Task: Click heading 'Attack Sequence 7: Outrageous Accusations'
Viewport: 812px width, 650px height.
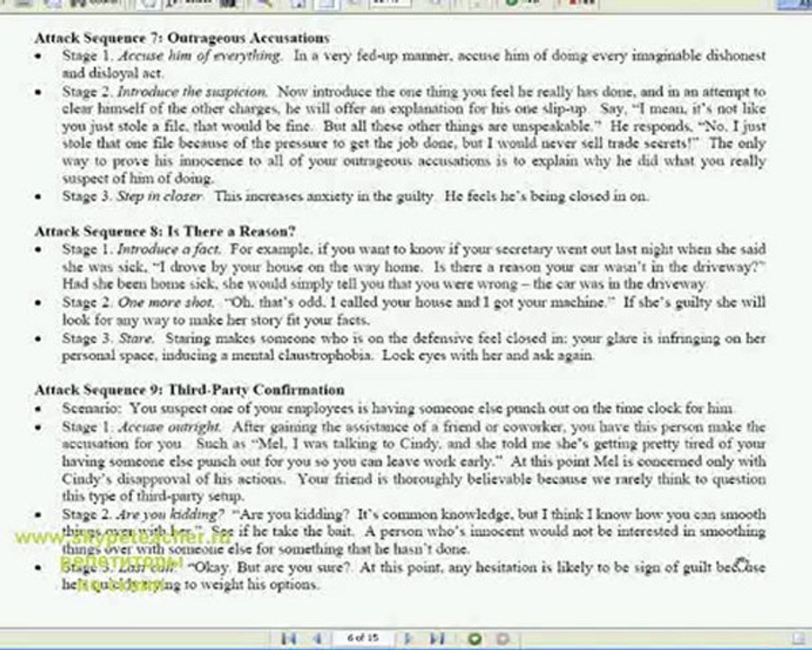Action: click(x=182, y=38)
